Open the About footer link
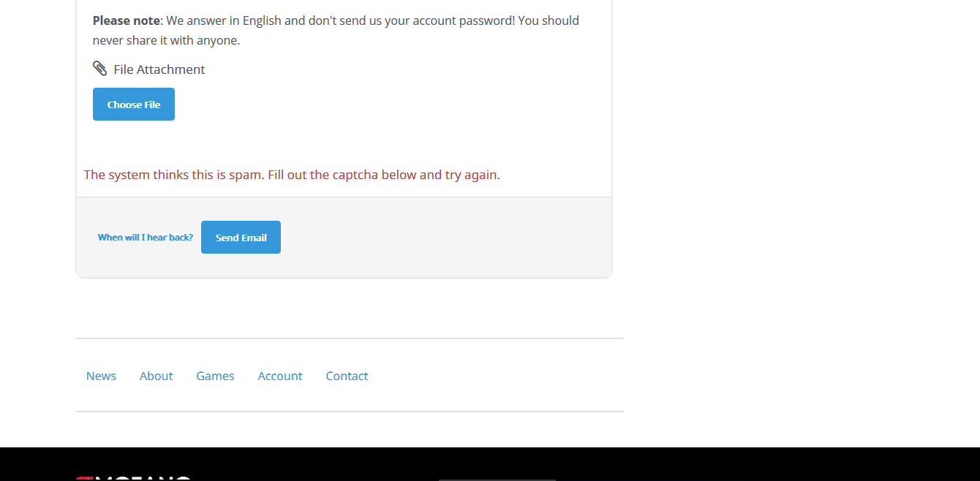 coord(156,376)
